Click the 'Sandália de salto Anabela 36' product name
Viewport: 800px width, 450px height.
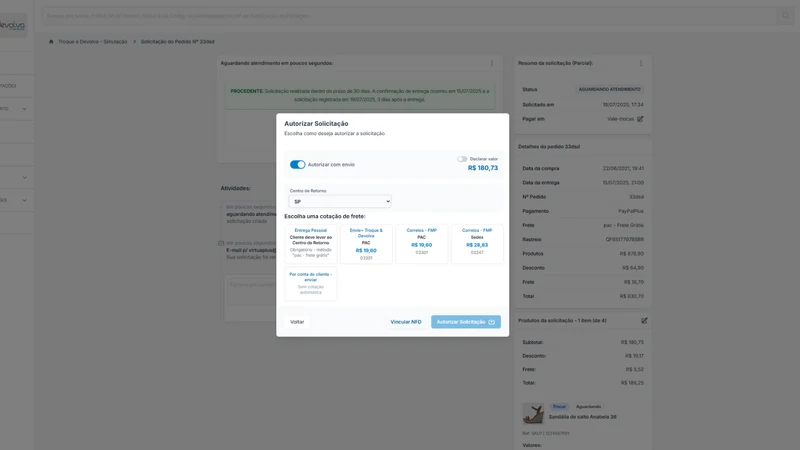(583, 417)
